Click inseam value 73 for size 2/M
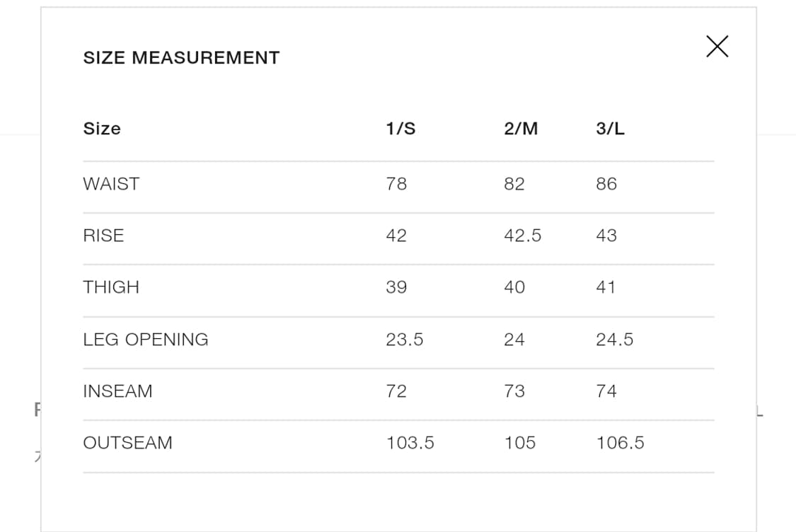Image resolution: width=796 pixels, height=532 pixels. (x=514, y=391)
